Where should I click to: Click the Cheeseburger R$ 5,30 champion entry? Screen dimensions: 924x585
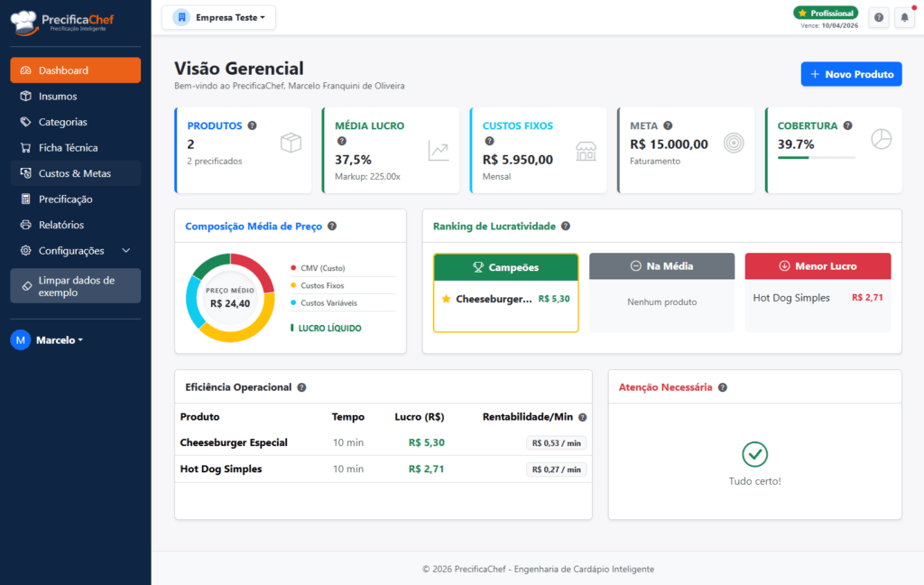pos(506,299)
